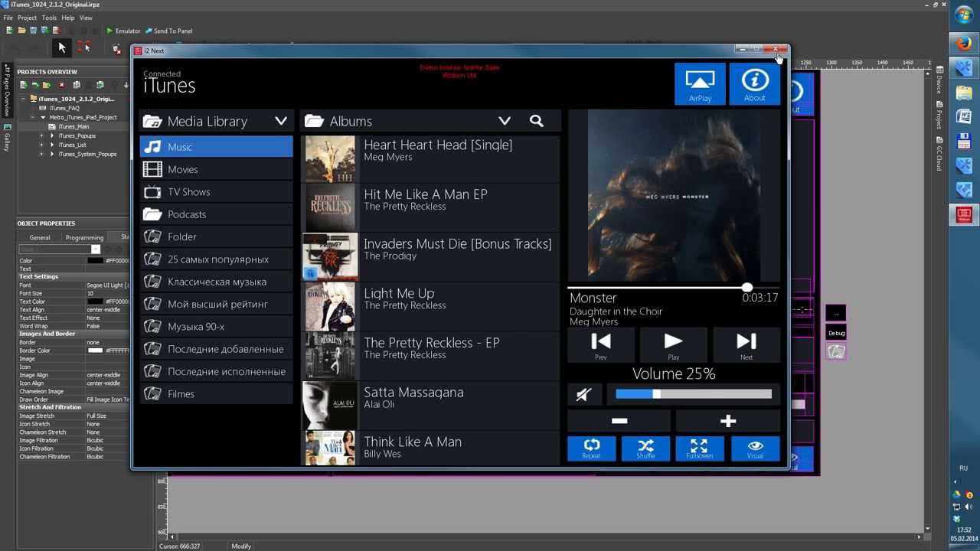Switch to Fullscreen mode
Viewport: 980px width, 551px height.
(700, 448)
